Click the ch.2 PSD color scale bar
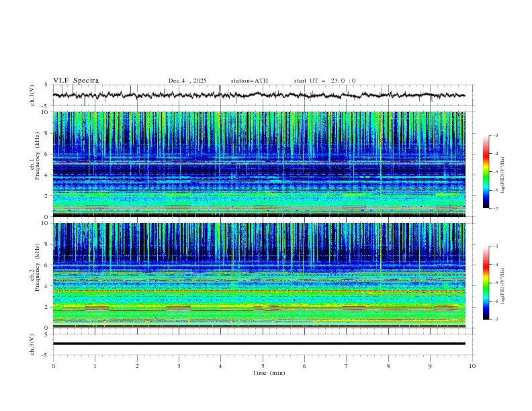 (x=486, y=283)
